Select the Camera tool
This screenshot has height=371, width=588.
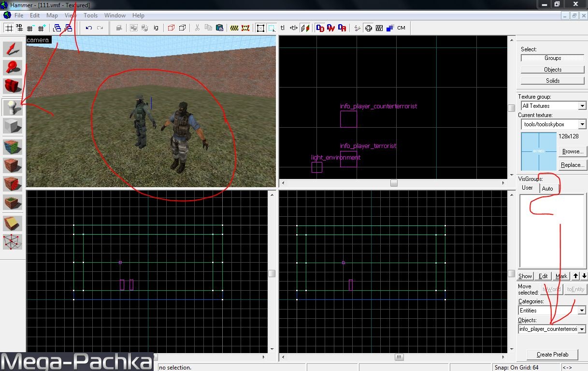point(13,86)
